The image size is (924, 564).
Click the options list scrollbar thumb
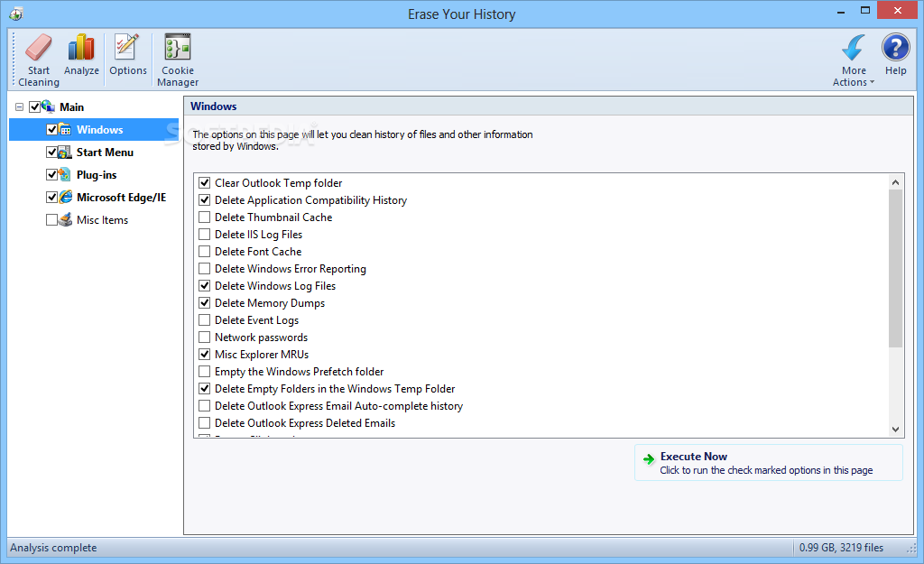tap(895, 268)
